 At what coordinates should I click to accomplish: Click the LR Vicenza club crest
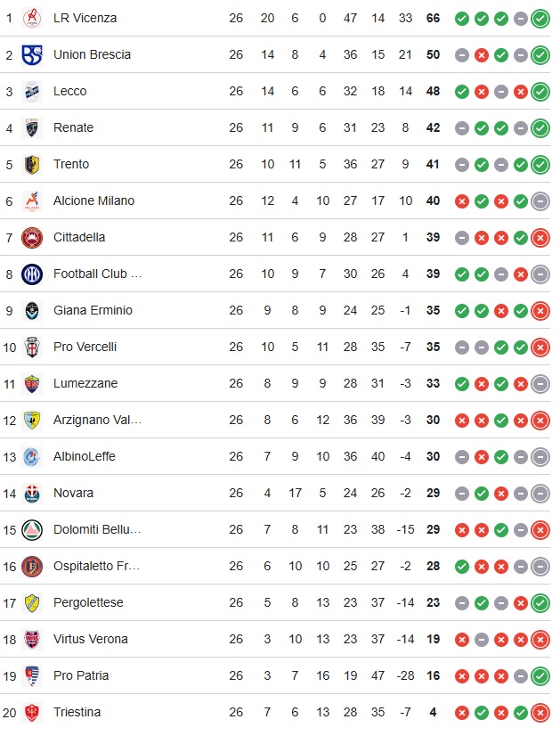(x=32, y=18)
